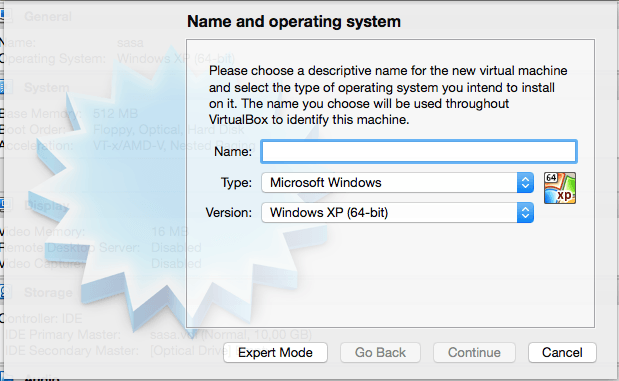Open the Type dropdown showing Microsoft Windows
Screen dimensions: 619x381
[397, 183]
